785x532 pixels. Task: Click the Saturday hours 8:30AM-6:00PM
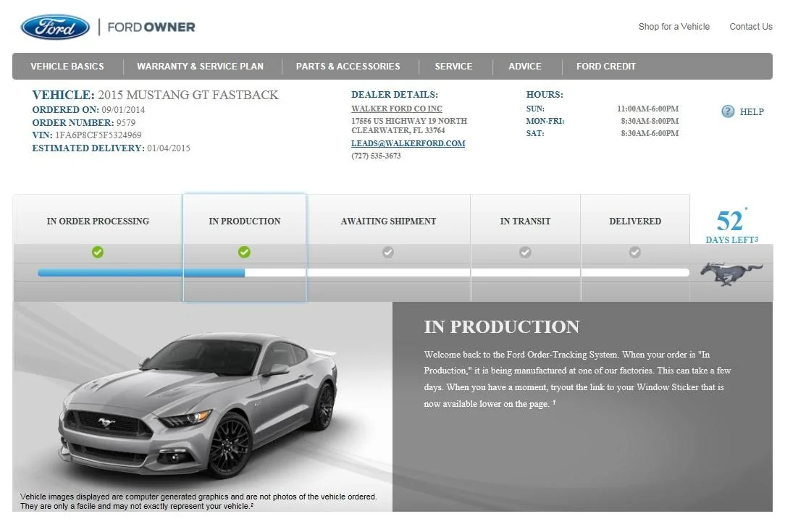650,133
